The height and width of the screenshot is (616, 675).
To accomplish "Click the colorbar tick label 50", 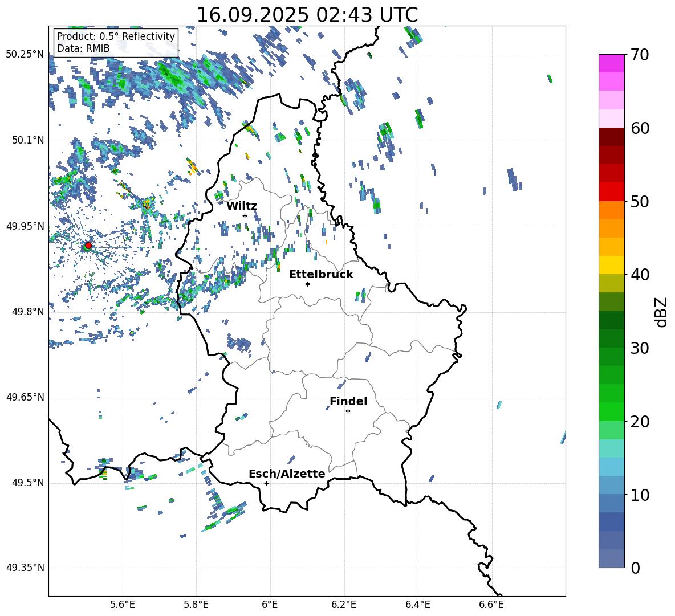I will 640,202.
